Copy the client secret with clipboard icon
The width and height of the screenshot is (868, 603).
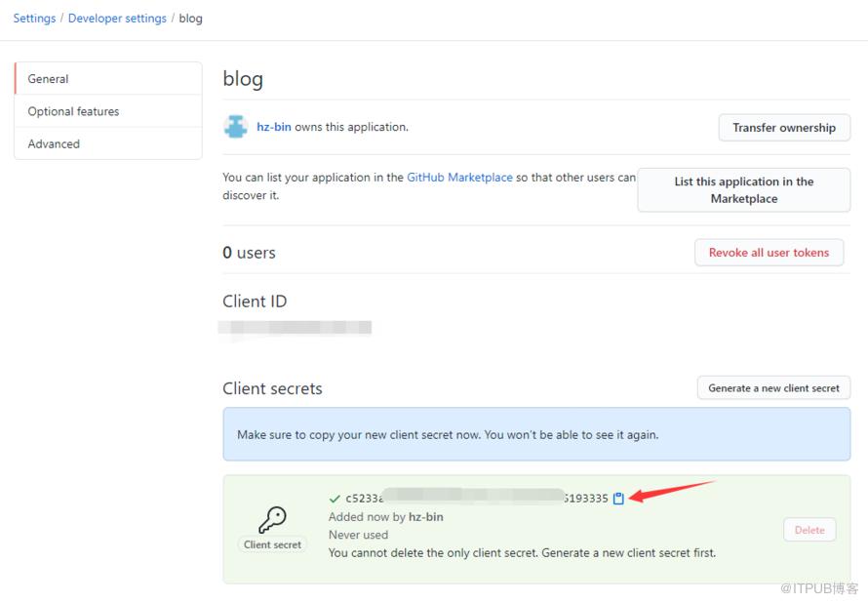click(x=618, y=499)
